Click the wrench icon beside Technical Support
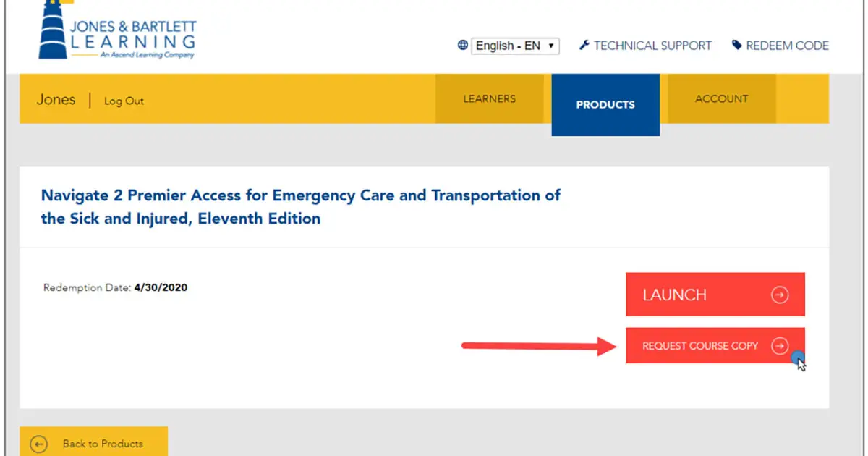 click(x=584, y=45)
